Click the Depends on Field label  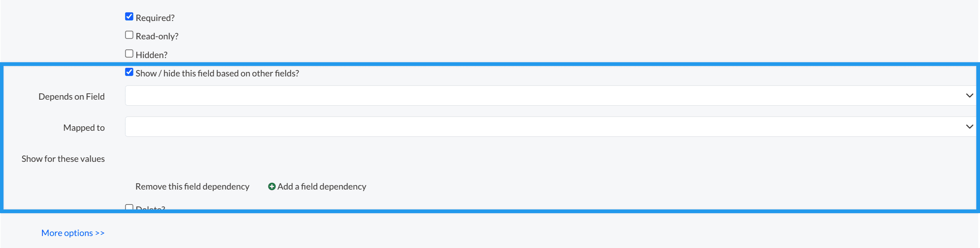point(71,97)
